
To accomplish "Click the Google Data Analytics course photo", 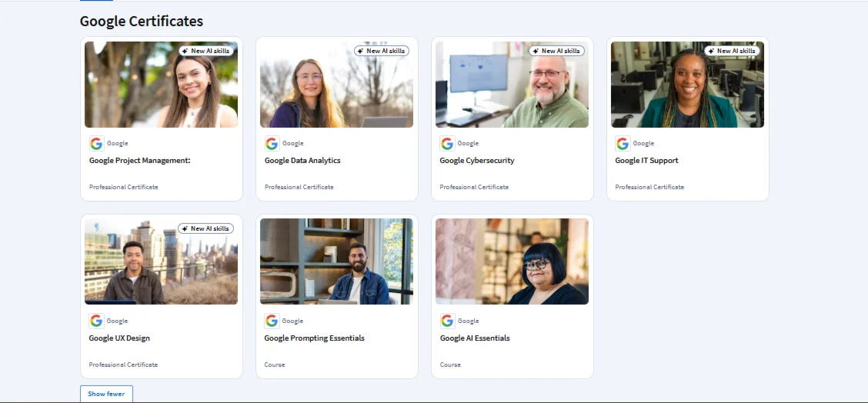I will [x=336, y=85].
